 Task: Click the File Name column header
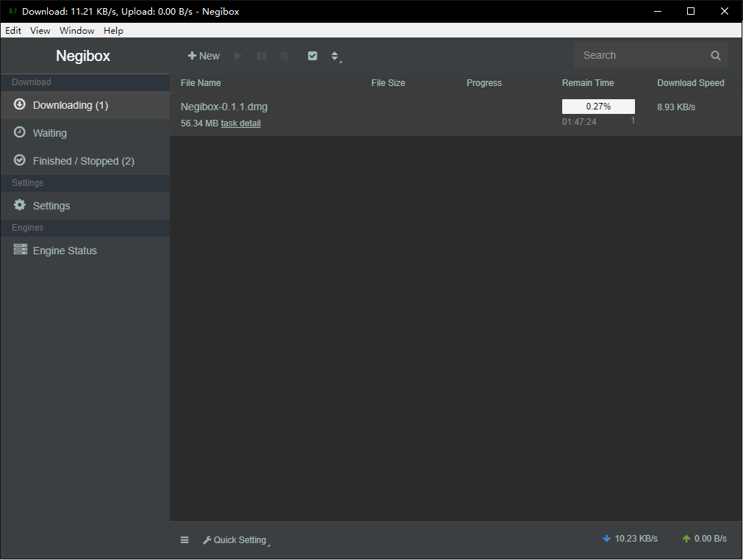pyautogui.click(x=201, y=83)
